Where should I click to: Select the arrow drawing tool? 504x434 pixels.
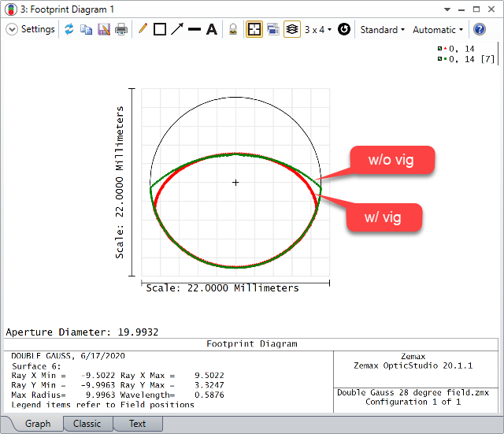tap(177, 29)
